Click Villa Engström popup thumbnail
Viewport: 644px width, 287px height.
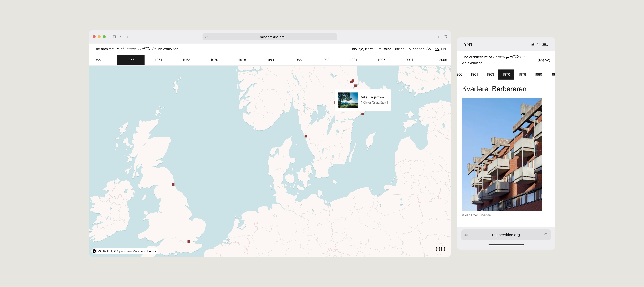point(348,100)
